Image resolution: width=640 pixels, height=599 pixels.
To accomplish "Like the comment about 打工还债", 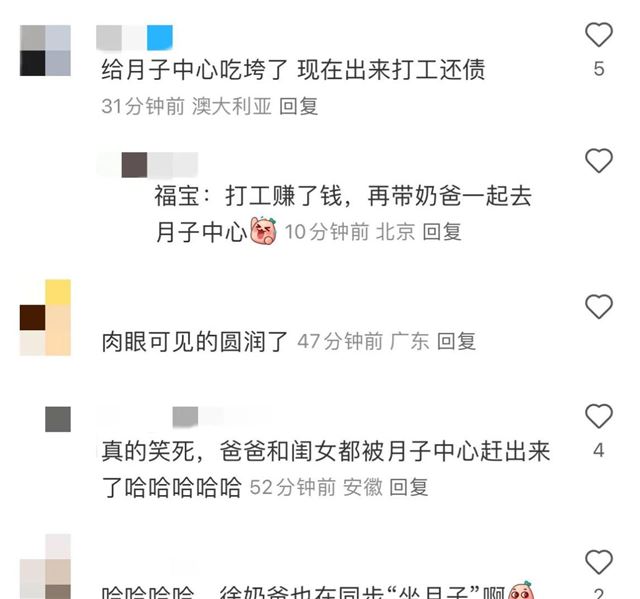I will (x=599, y=34).
